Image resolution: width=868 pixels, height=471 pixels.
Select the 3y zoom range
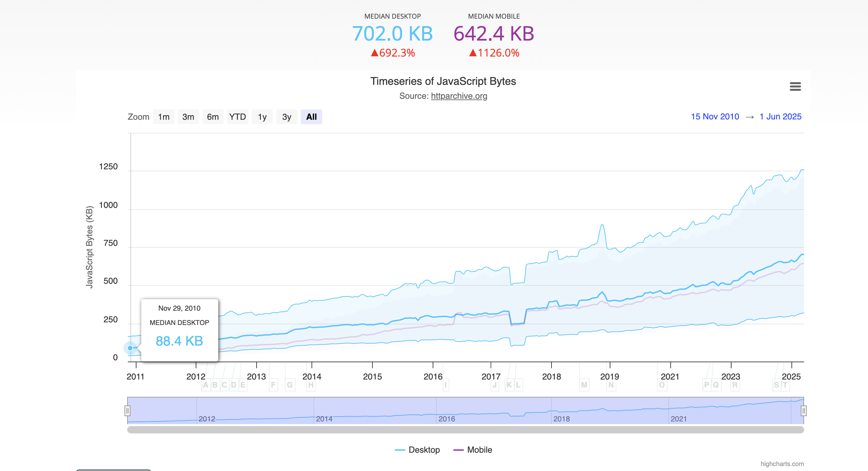(287, 117)
